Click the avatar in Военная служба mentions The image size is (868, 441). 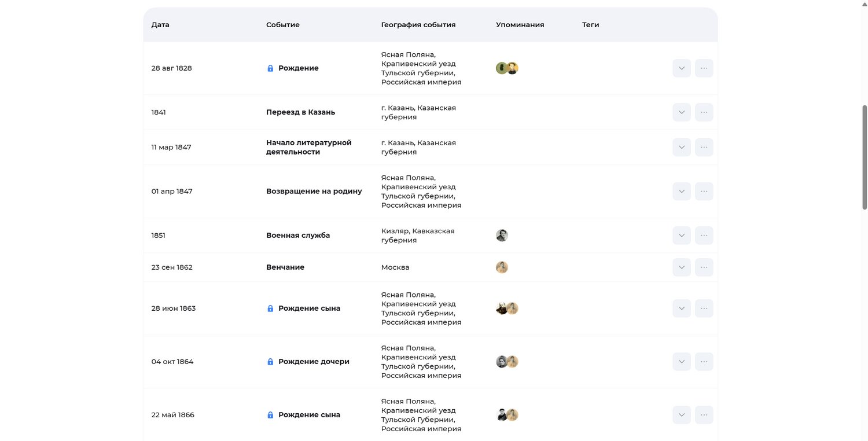pyautogui.click(x=502, y=236)
